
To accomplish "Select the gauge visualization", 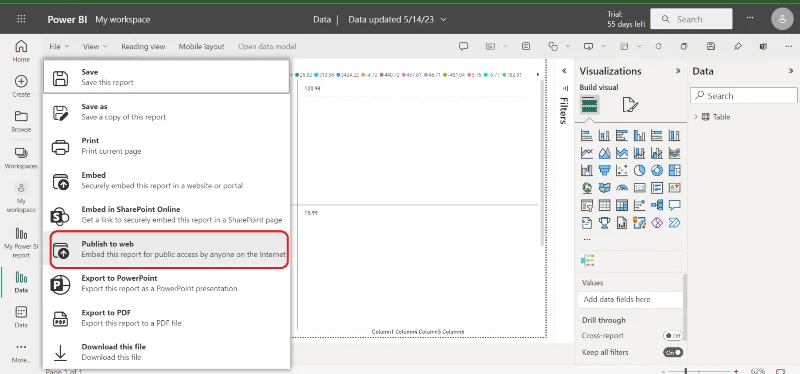I will tap(622, 188).
